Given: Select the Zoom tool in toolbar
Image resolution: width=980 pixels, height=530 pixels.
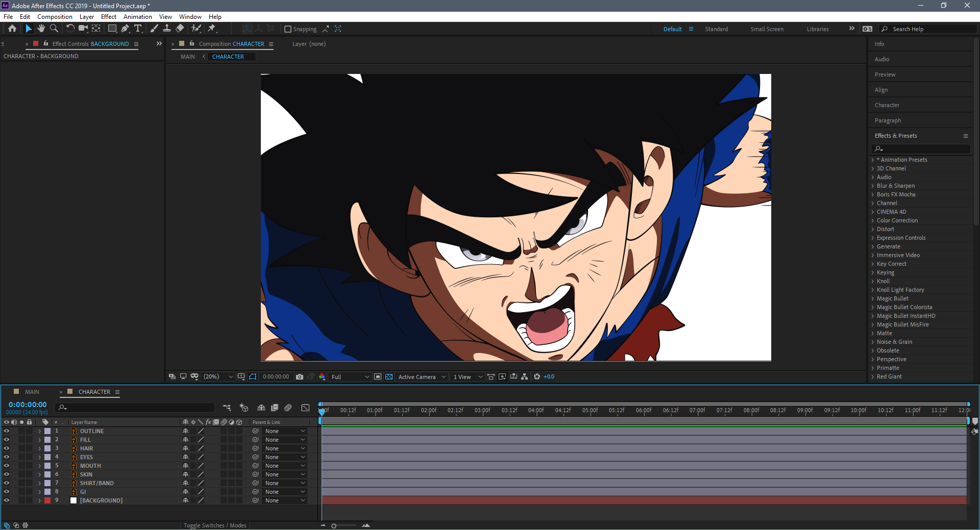Looking at the screenshot, I should coord(54,29).
